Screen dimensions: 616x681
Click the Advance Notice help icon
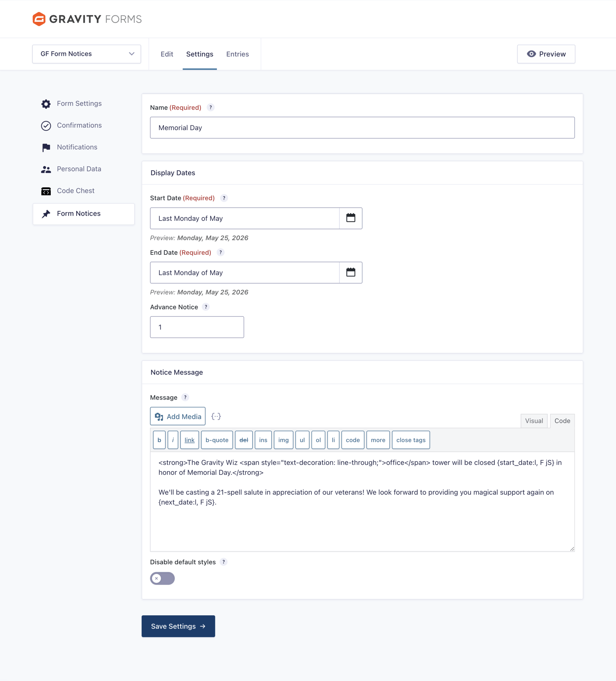206,307
